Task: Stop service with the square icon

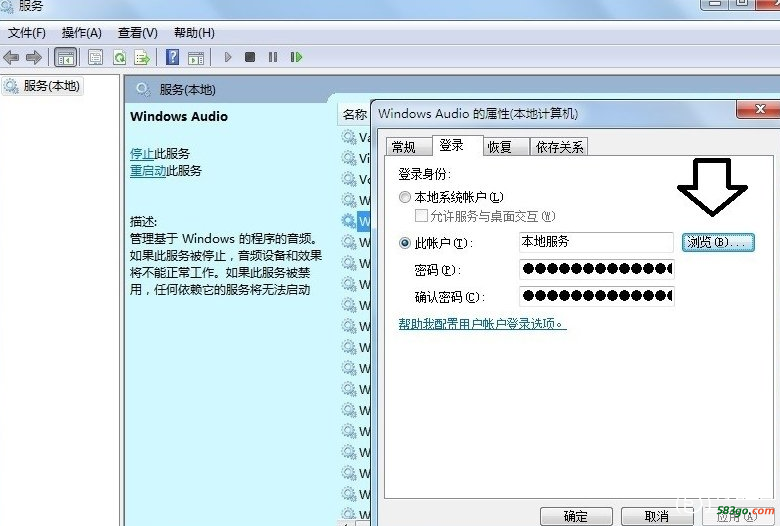Action: (x=250, y=57)
